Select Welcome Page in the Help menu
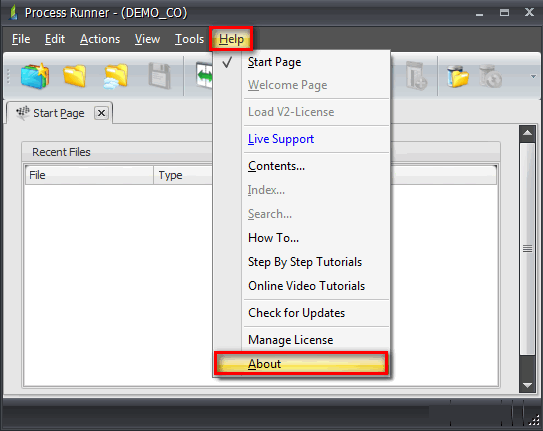This screenshot has height=431, width=543. tap(302, 85)
